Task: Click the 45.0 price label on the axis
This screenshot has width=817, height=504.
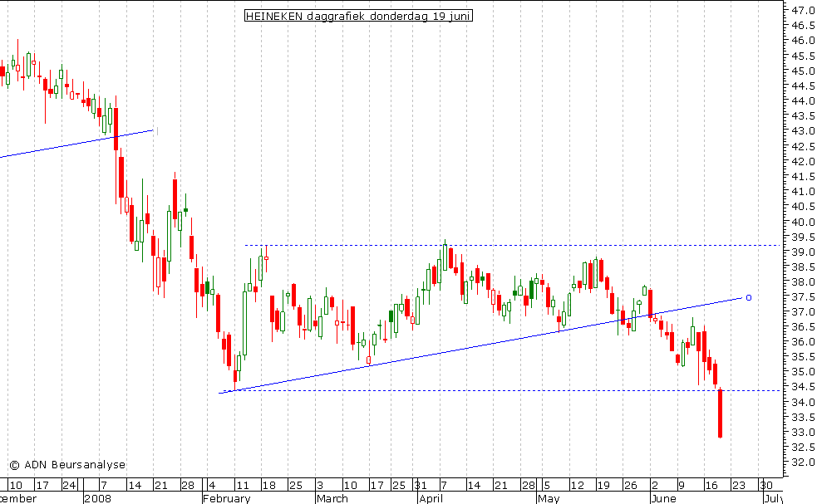Action: [x=803, y=71]
